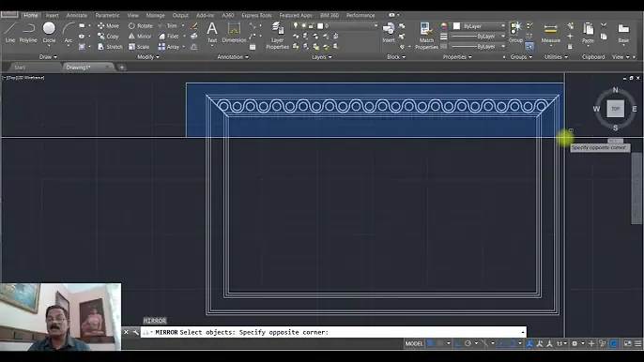
Task: Expand the Draw panel dropdown
Action: pyautogui.click(x=49, y=57)
